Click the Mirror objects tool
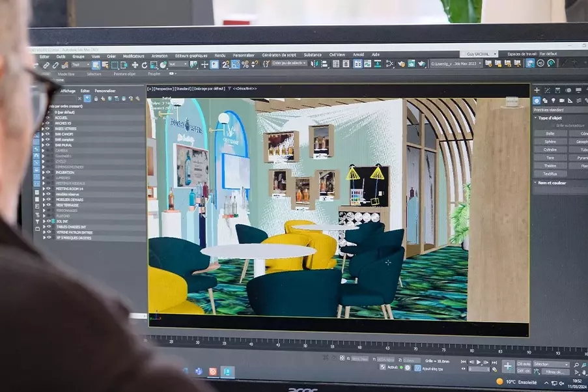Viewport: 588px width, 392px height. click(x=315, y=64)
